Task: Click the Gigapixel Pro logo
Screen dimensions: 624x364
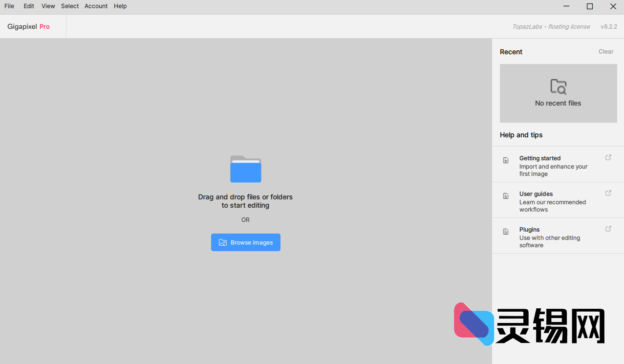Action: [28, 27]
